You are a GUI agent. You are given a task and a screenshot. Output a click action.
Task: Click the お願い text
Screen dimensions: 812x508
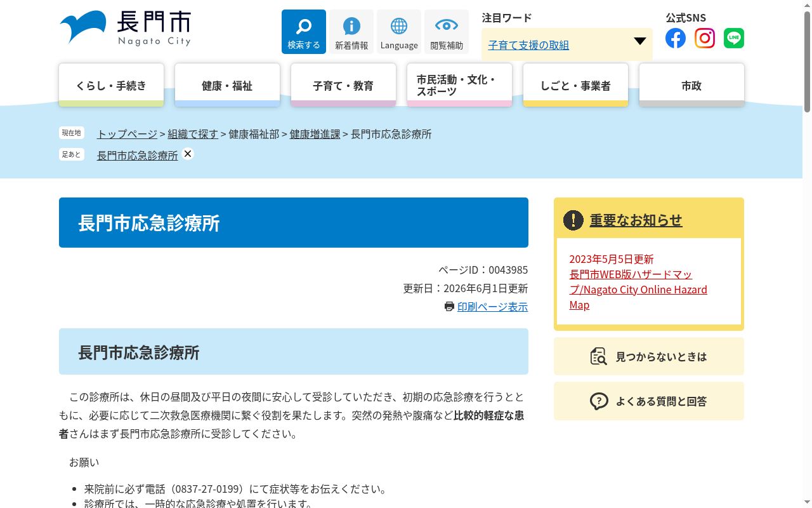84,462
